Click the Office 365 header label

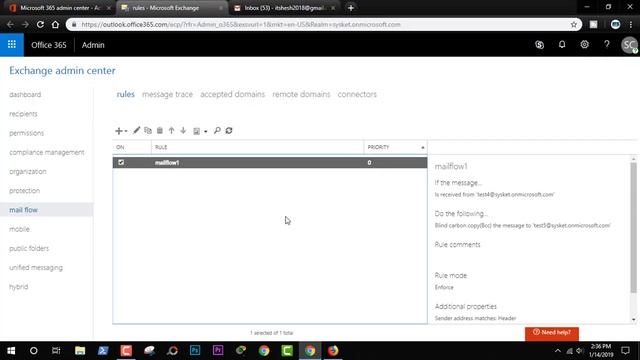click(49, 45)
